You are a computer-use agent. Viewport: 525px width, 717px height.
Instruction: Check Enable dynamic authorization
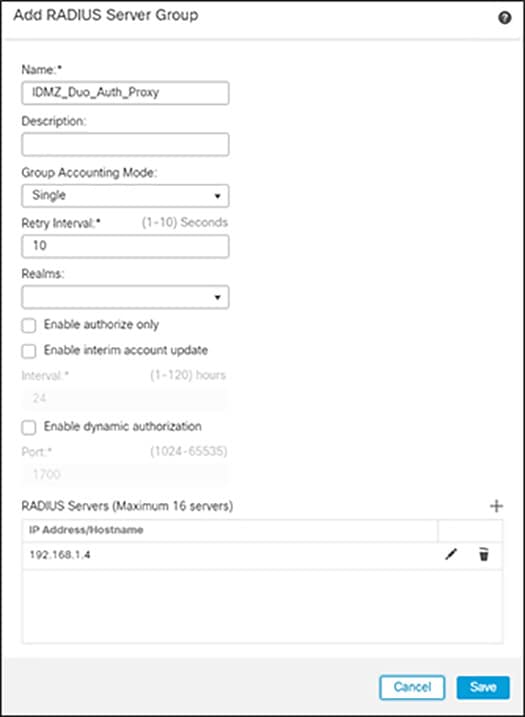29,428
